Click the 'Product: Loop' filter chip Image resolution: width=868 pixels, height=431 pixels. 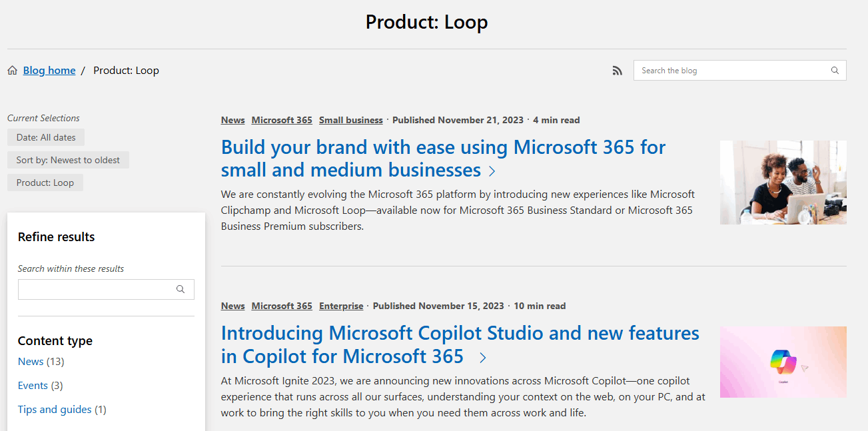(45, 182)
